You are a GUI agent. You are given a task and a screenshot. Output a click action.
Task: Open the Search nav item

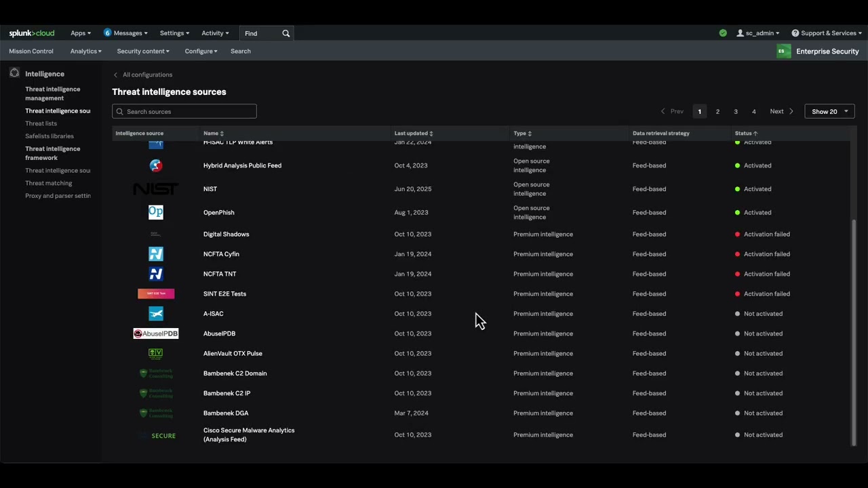[241, 52]
